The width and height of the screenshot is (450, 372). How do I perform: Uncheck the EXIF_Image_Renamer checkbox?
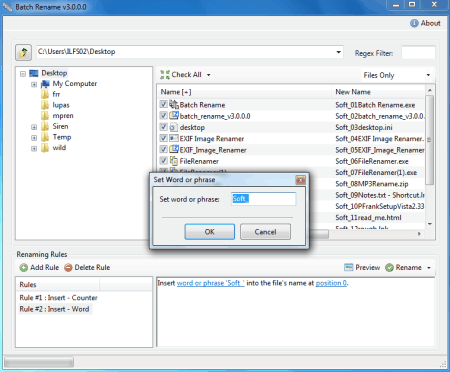(x=163, y=150)
